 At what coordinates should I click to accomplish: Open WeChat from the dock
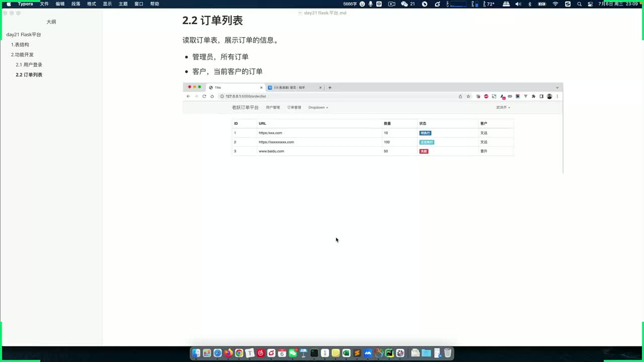[293, 353]
